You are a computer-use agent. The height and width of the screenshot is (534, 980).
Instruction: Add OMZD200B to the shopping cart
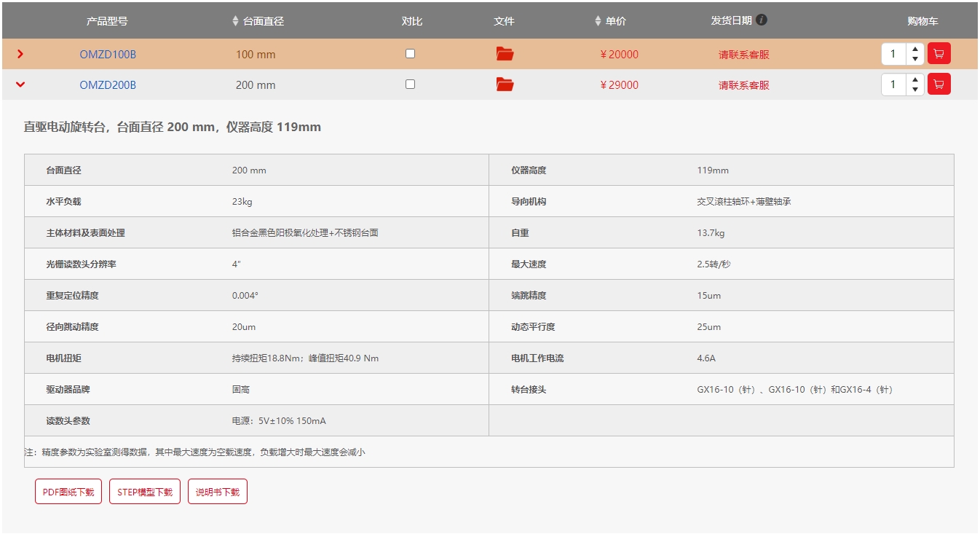(938, 85)
